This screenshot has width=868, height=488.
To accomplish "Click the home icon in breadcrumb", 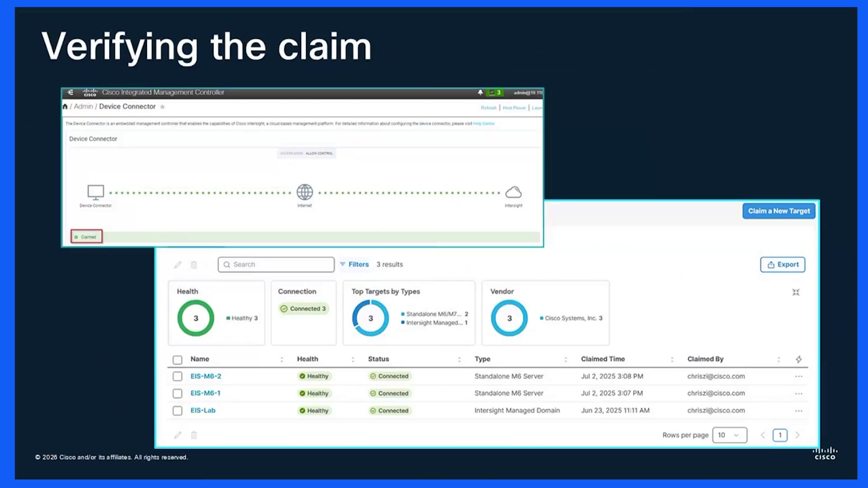I will (x=65, y=107).
